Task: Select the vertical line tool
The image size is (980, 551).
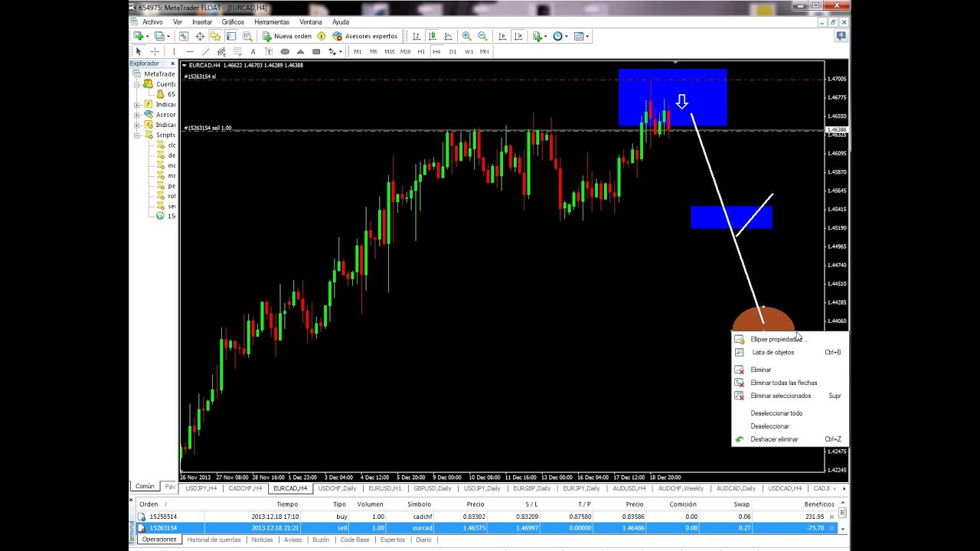Action: (x=174, y=52)
